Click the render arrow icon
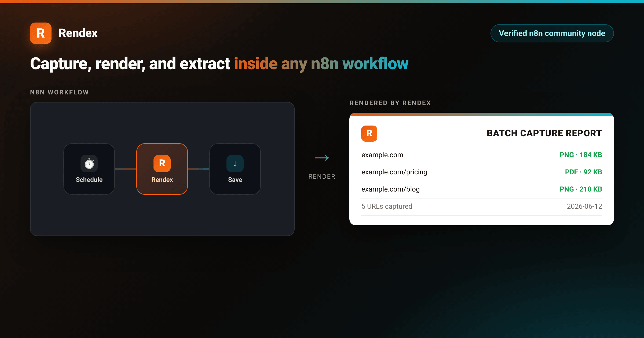644x338 pixels. [322, 158]
